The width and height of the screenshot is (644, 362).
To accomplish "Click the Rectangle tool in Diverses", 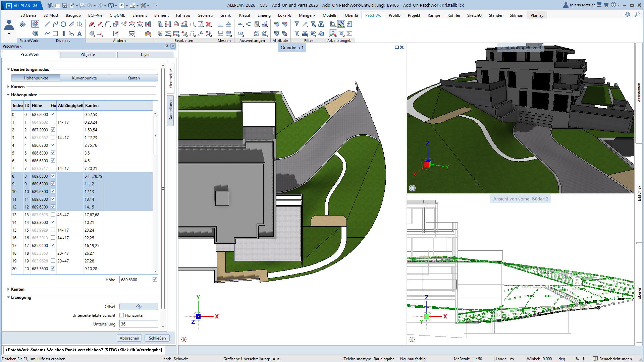I will click(55, 34).
